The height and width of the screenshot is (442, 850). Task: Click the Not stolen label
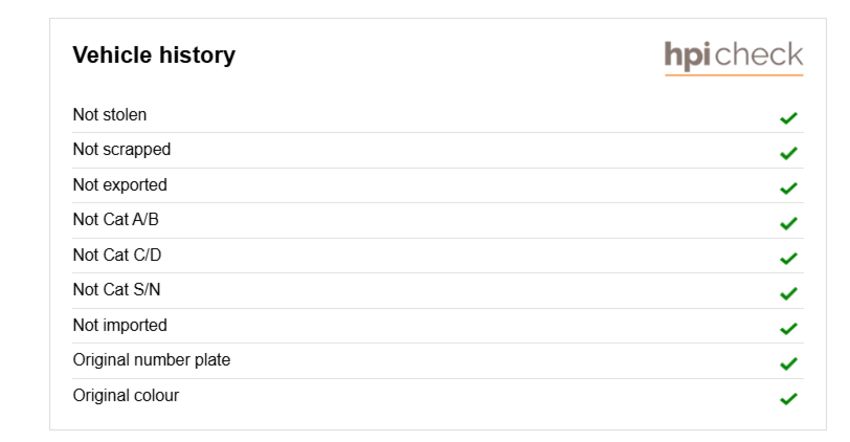[110, 115]
